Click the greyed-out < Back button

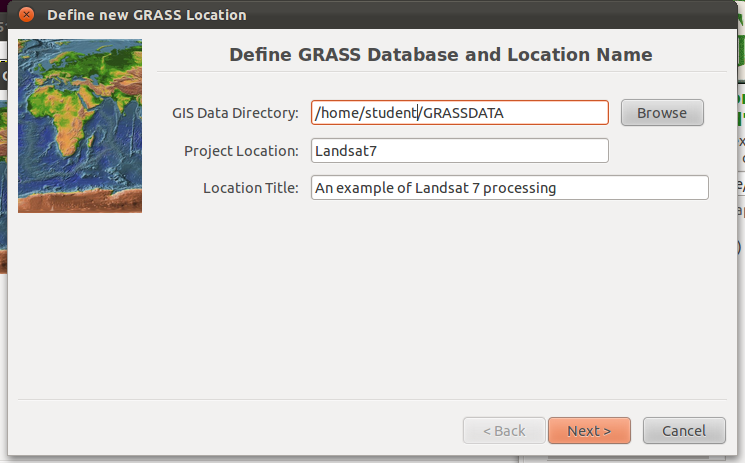click(x=504, y=431)
